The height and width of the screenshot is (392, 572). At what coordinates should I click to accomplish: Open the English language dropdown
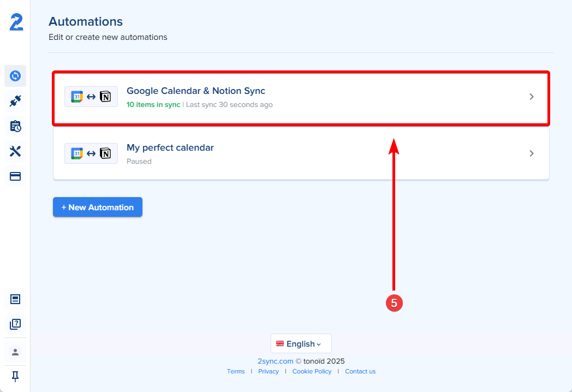(x=301, y=343)
